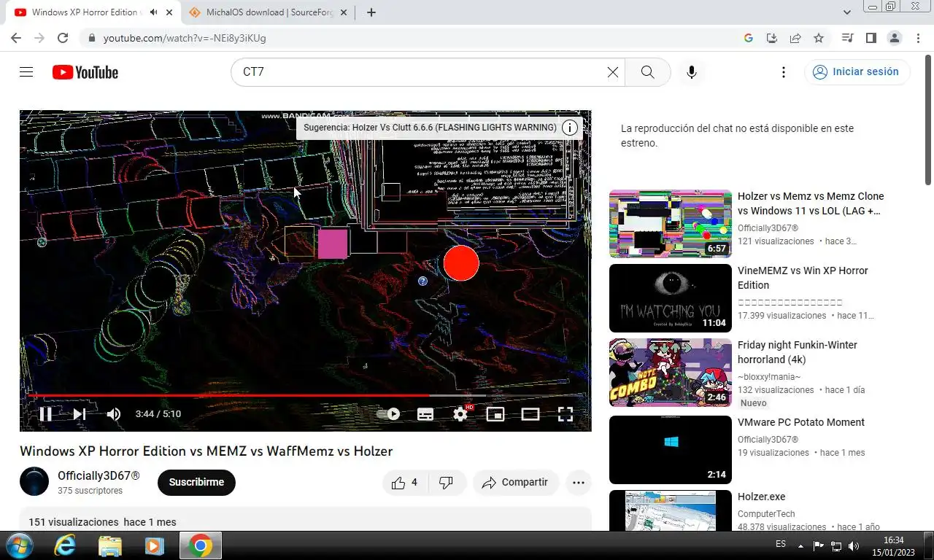Seek on the red video progress bar

pyautogui.click(x=305, y=396)
